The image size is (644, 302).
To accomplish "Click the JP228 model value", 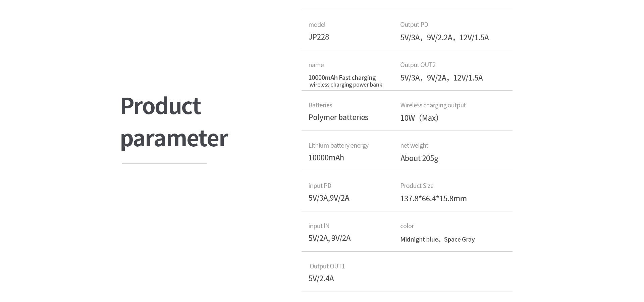I will [319, 37].
